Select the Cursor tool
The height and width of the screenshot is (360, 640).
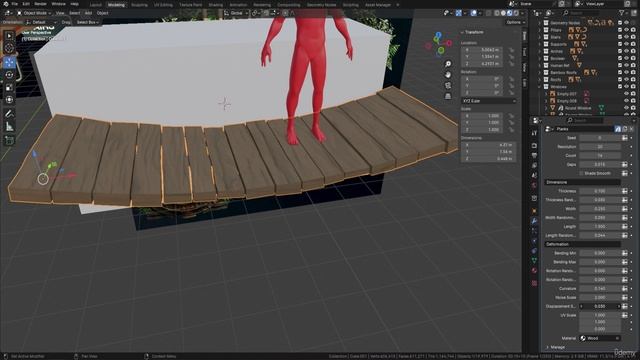click(9, 49)
